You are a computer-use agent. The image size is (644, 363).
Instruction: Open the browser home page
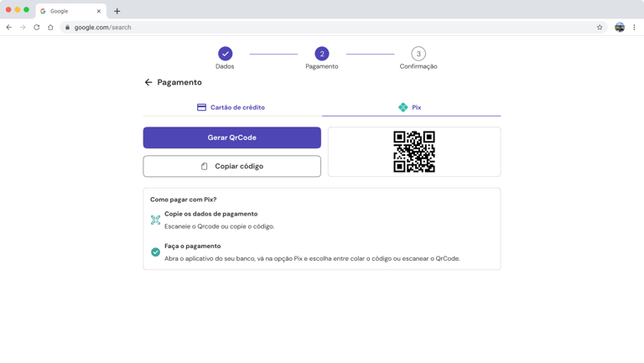pos(50,28)
